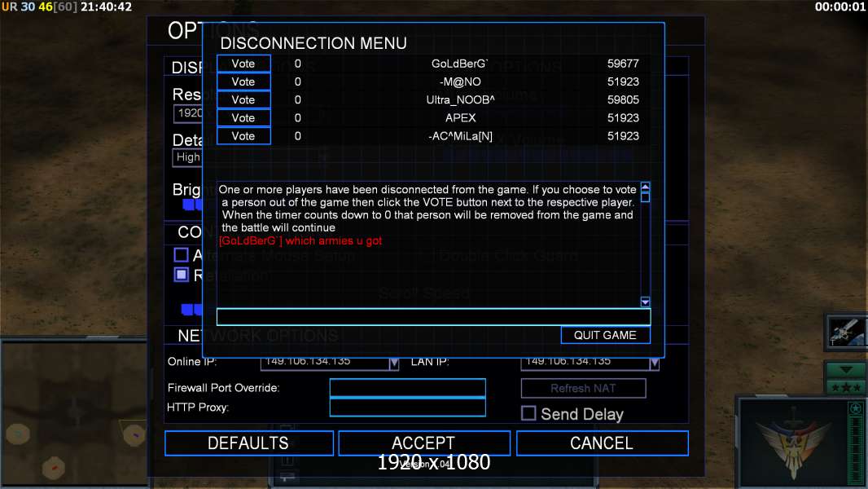Click CANCEL in the Options window
Viewport: 868px width, 489px height.
pos(602,443)
